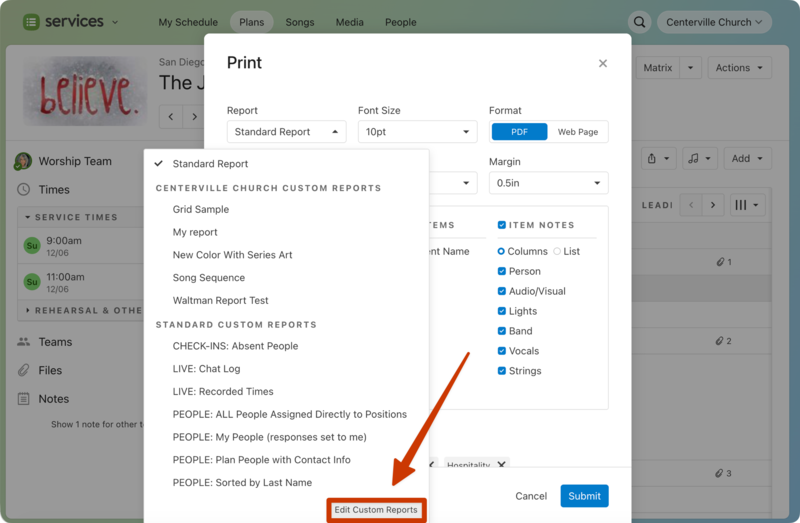Open the share icon dropdown
800x523 pixels.
coord(658,159)
